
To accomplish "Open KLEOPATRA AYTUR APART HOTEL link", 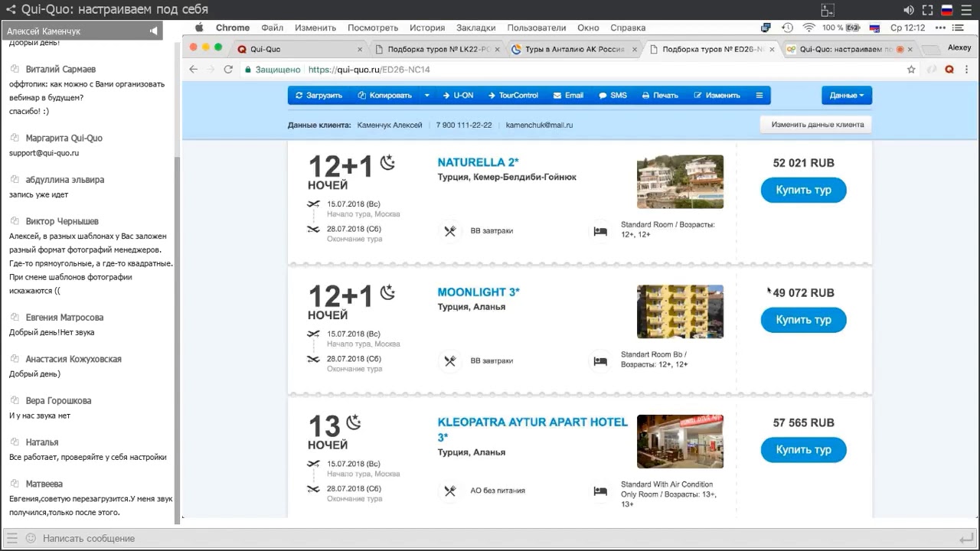I will point(532,429).
